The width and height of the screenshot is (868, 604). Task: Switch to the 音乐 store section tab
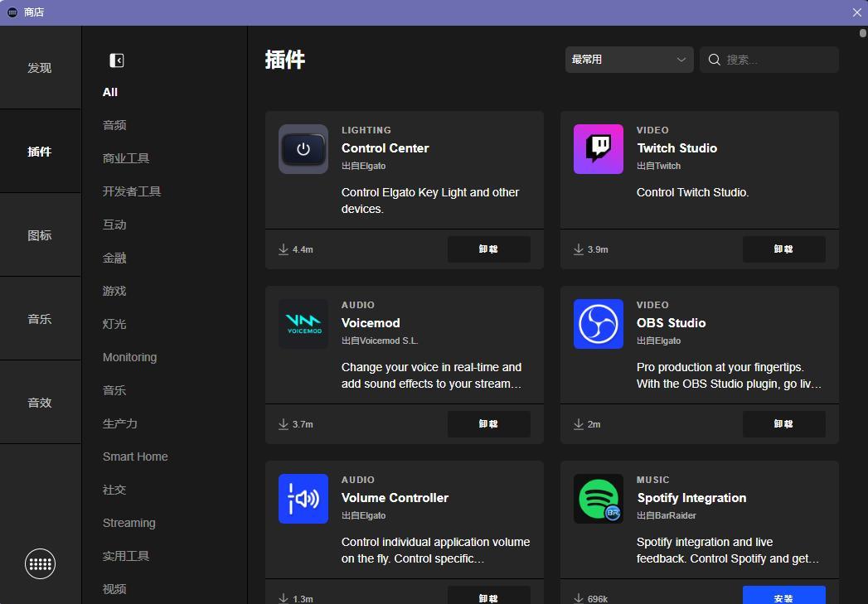click(41, 319)
